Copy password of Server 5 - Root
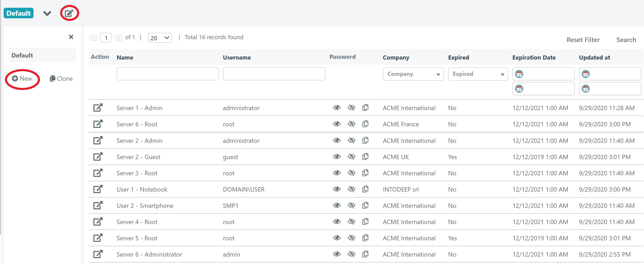This screenshot has width=644, height=263. coord(365,238)
